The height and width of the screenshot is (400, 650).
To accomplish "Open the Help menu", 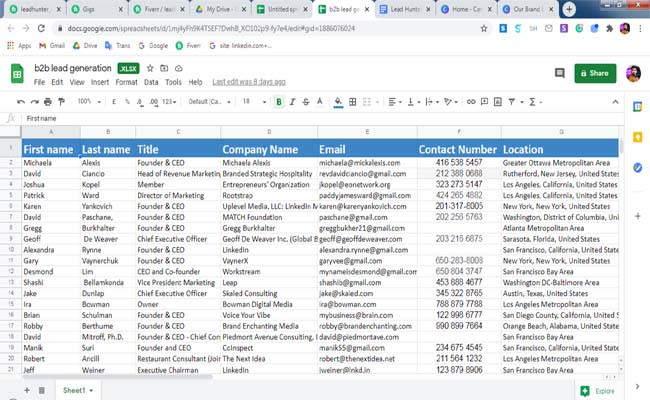I will pyautogui.click(x=195, y=82).
